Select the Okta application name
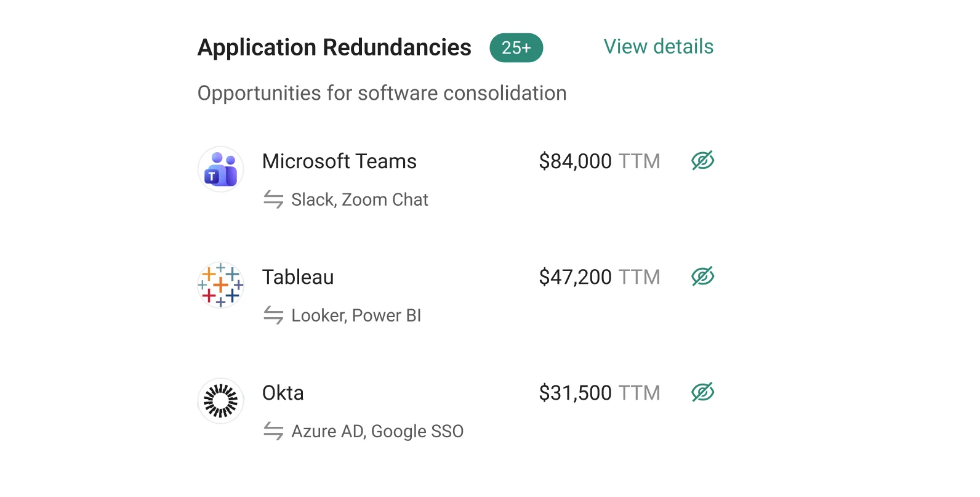This screenshot has width=980, height=497. coord(283,393)
